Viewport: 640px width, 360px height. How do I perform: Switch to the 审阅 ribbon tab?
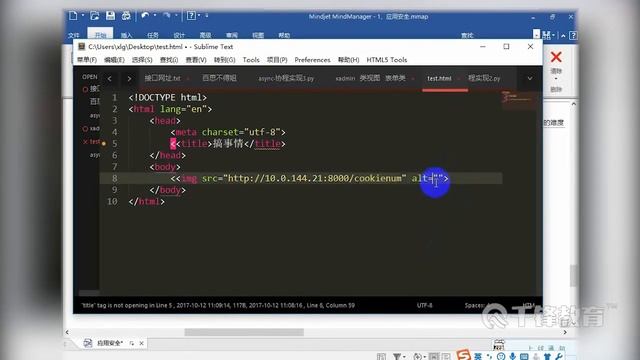232,35
